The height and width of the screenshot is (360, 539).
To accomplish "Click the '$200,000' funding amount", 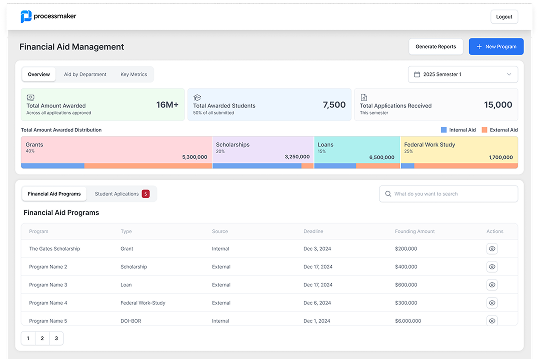I will (x=406, y=249).
